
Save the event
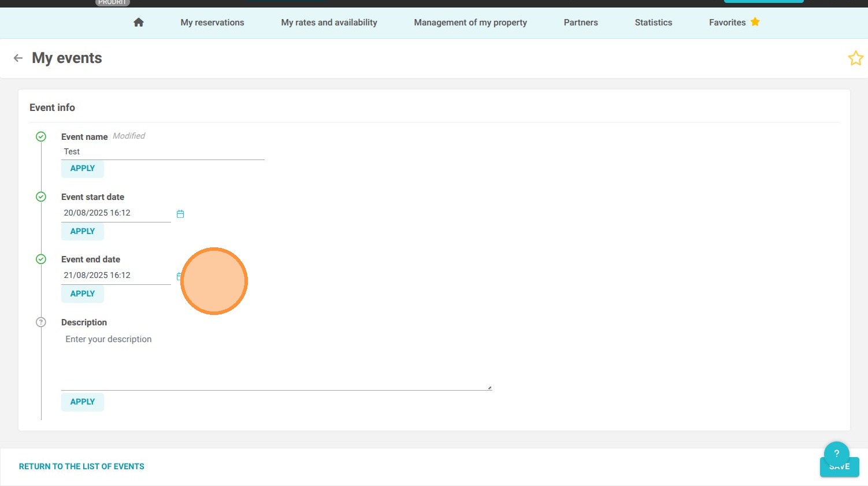click(x=839, y=467)
